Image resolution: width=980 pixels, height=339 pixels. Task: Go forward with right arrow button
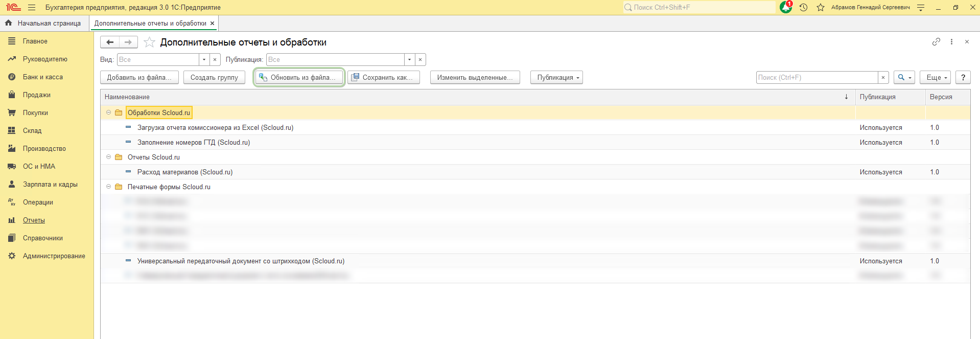[x=128, y=42]
